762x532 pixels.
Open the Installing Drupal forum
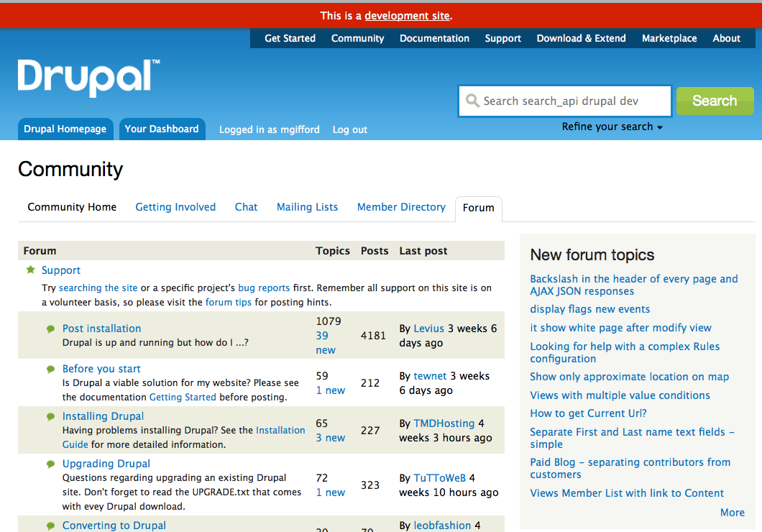(x=103, y=416)
